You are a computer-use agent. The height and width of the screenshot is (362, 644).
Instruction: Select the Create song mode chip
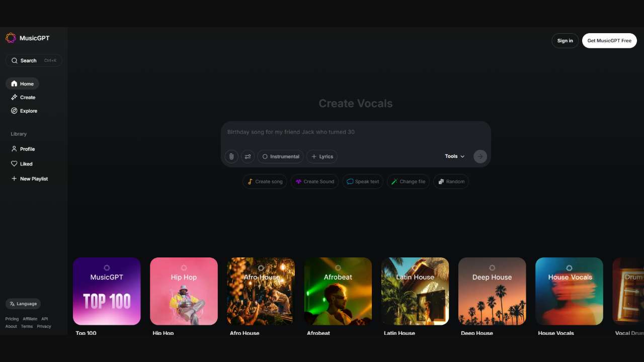[265, 182]
